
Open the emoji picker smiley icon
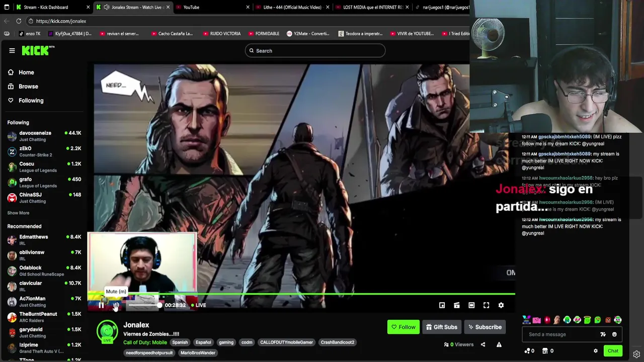click(x=614, y=334)
